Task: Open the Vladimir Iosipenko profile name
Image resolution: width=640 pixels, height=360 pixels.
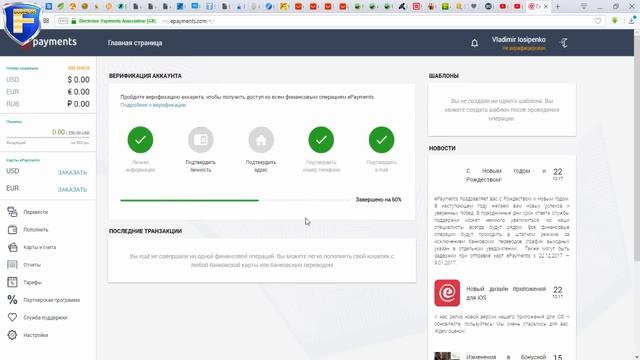Action: [518, 40]
